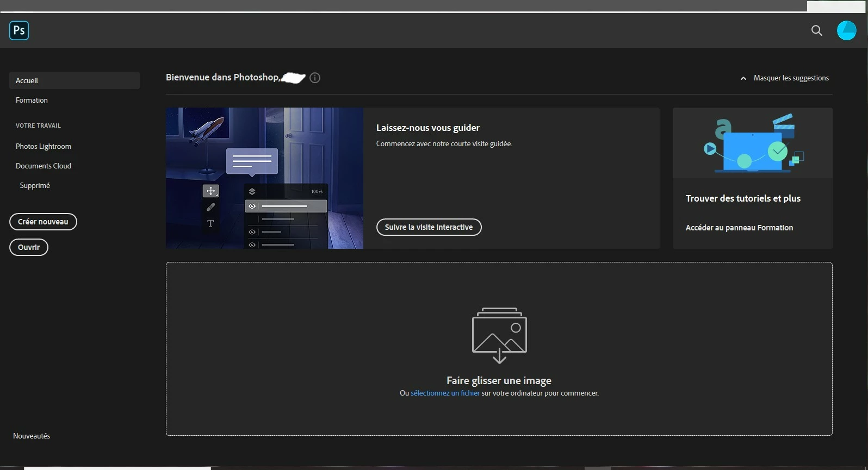This screenshot has width=868, height=470.
Task: Click the Faire glisser une image text
Action: click(x=499, y=380)
